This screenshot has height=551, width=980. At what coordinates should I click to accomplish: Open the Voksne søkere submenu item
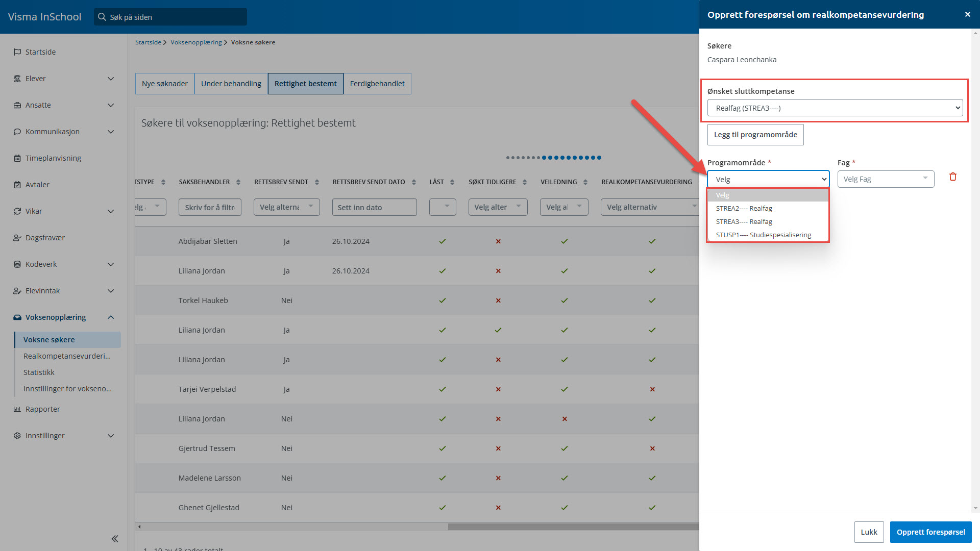click(68, 340)
